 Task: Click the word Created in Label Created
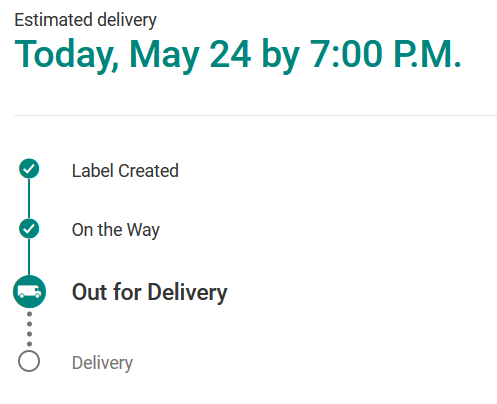pos(149,171)
